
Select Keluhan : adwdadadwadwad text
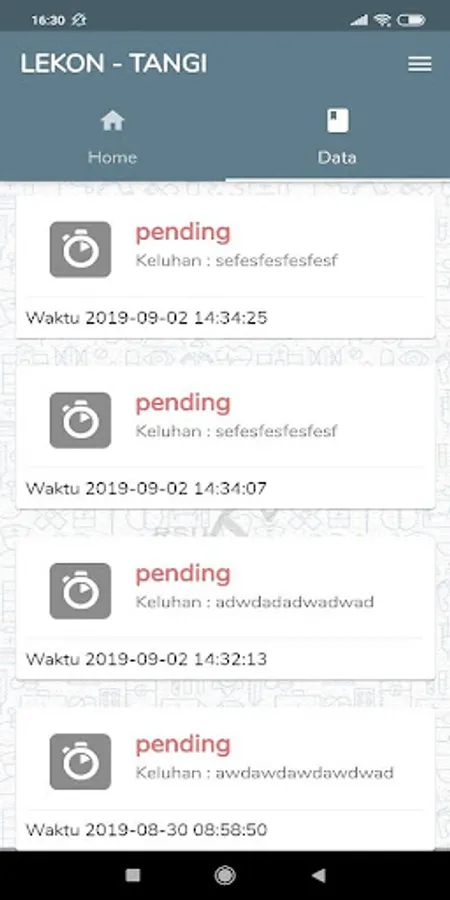(x=255, y=602)
